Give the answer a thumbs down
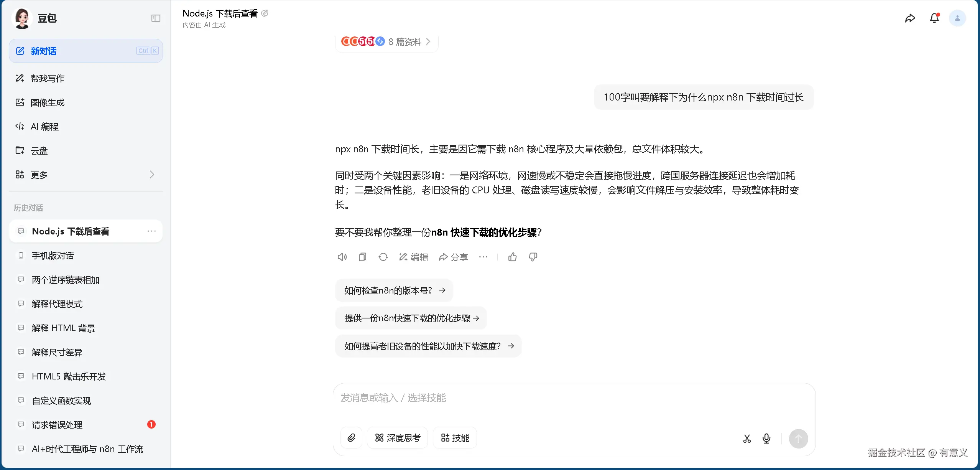980x470 pixels. pyautogui.click(x=533, y=257)
